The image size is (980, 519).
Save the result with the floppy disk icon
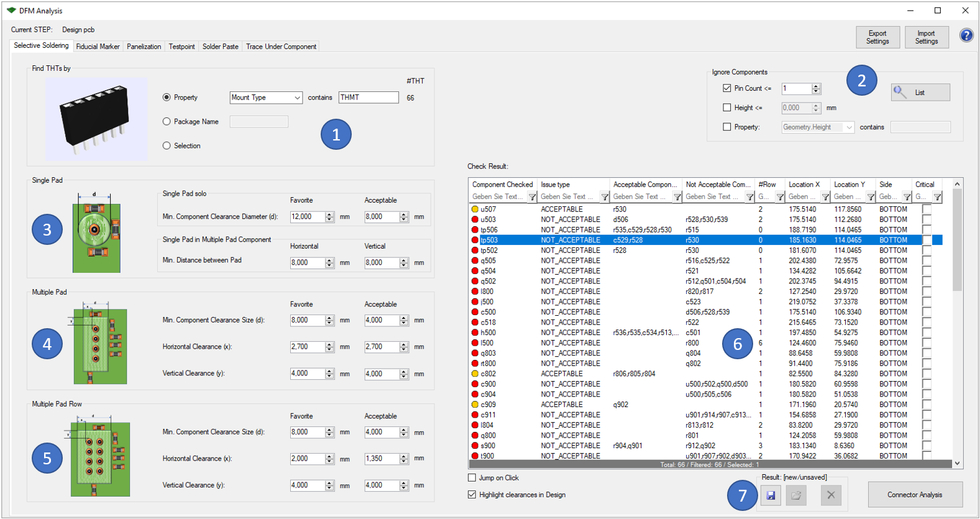(x=771, y=495)
